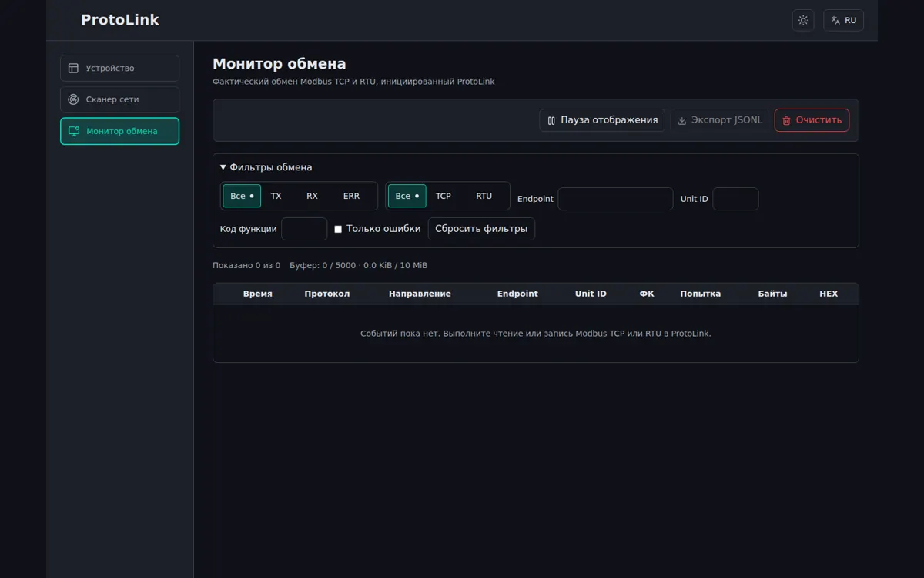The width and height of the screenshot is (924, 578).
Task: Click the Буфер usage status text
Action: (358, 265)
